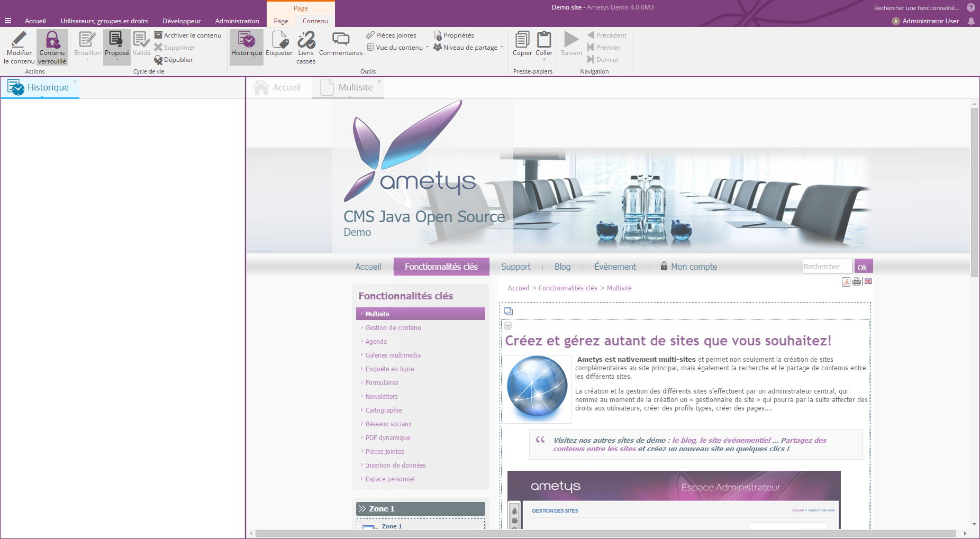Click Dernier navigation button

[x=603, y=59]
